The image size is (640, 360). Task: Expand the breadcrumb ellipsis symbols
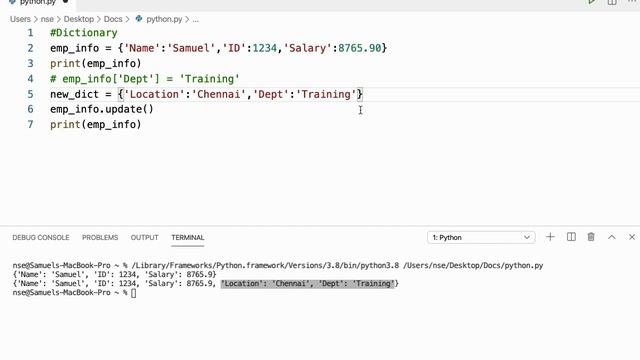click(x=196, y=20)
